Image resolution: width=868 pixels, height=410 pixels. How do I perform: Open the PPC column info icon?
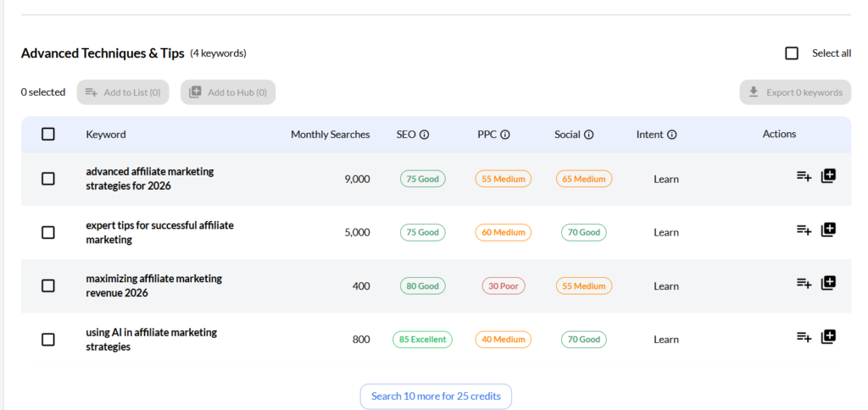coord(505,135)
